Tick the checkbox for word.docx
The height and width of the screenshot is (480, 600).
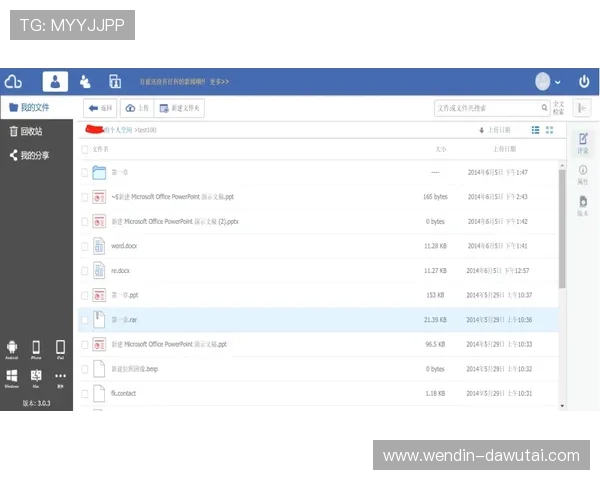pyautogui.click(x=85, y=246)
